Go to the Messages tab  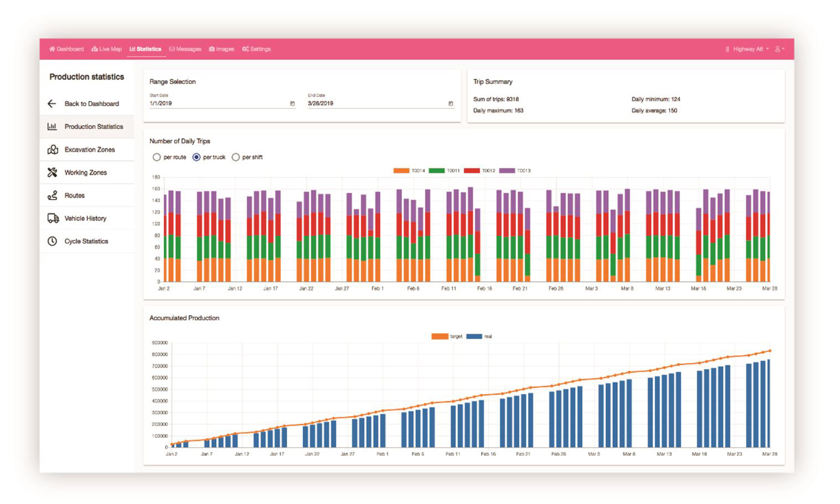point(185,49)
